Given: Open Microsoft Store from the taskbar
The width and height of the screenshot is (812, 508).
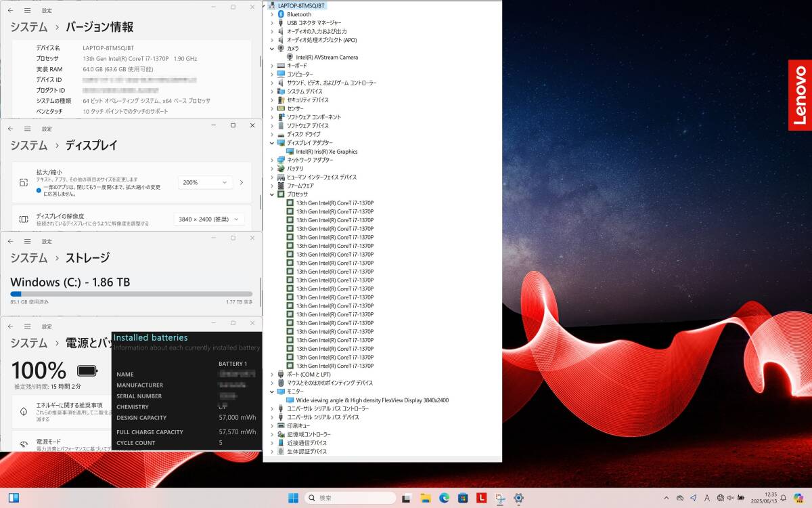Looking at the screenshot, I should (x=463, y=498).
